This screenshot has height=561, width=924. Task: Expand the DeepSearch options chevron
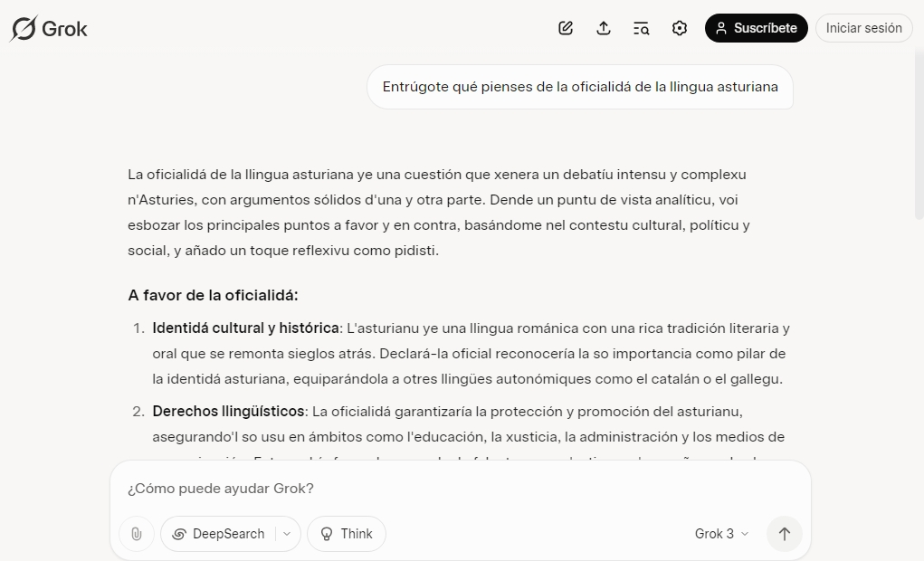(287, 534)
